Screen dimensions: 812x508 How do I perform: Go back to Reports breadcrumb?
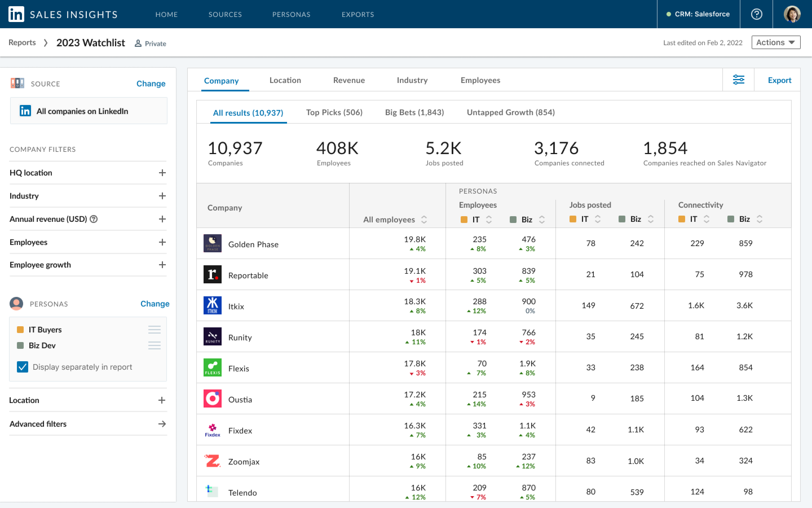click(22, 43)
